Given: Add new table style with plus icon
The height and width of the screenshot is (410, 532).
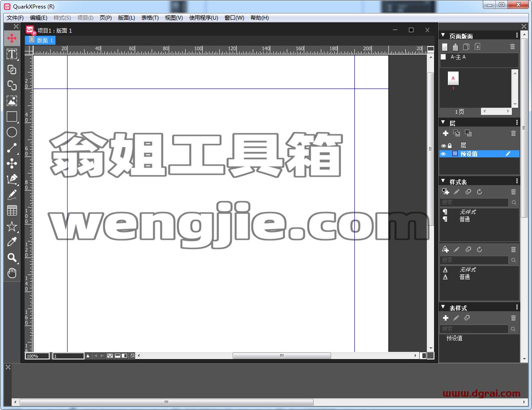Looking at the screenshot, I should pyautogui.click(x=446, y=318).
